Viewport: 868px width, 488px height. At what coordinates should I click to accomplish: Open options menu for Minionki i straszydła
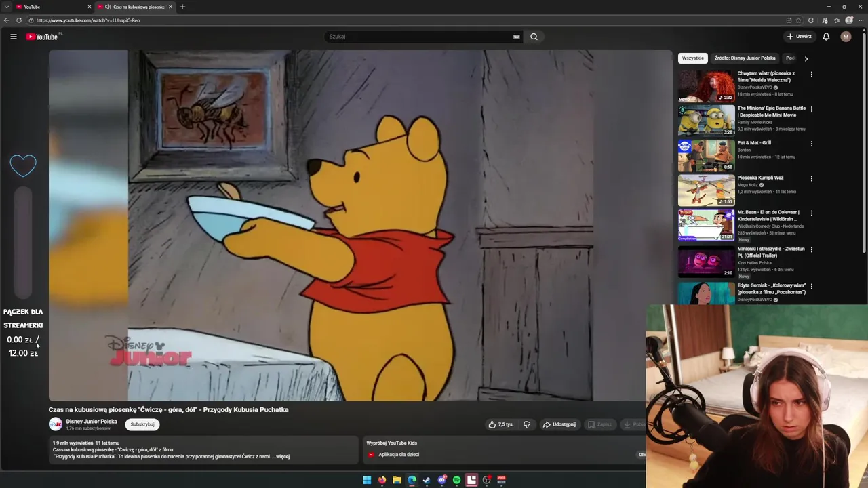click(811, 250)
